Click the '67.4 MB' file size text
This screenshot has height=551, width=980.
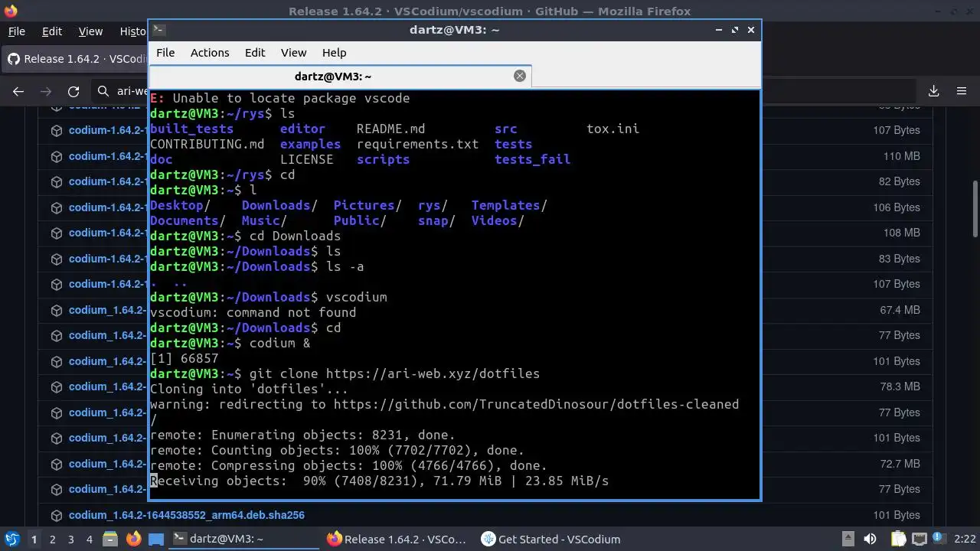point(900,310)
